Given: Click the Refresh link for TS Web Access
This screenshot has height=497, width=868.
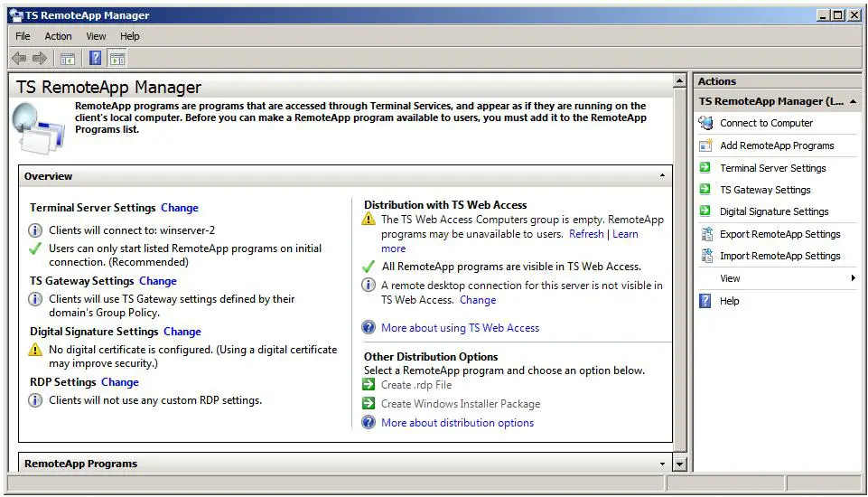Looking at the screenshot, I should (586, 234).
